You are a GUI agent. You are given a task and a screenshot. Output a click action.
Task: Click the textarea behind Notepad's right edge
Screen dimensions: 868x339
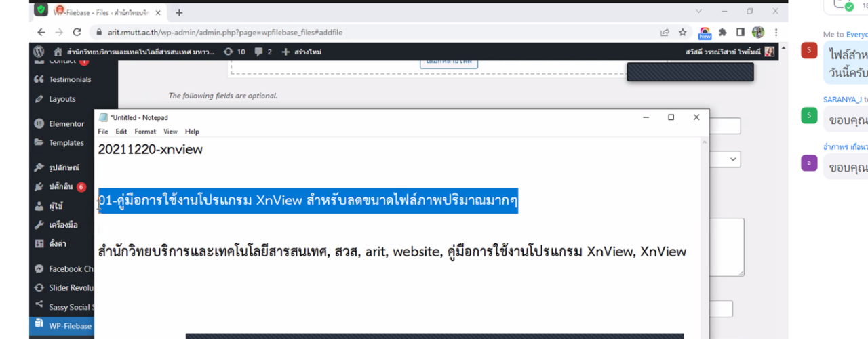tap(726, 247)
